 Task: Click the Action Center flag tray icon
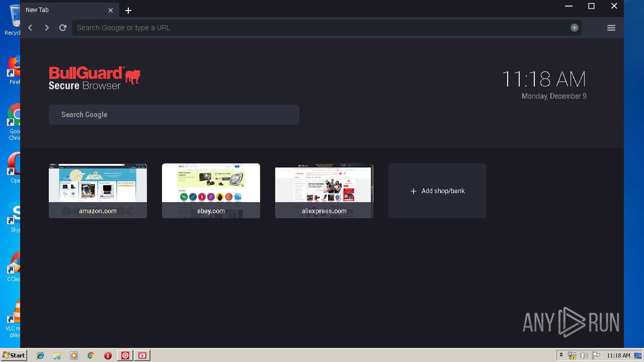(596, 355)
